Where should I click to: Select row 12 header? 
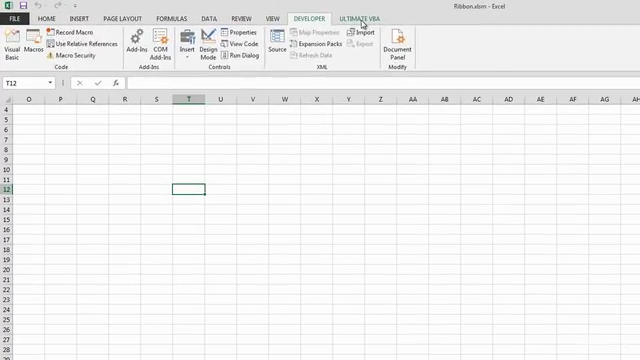coord(7,189)
